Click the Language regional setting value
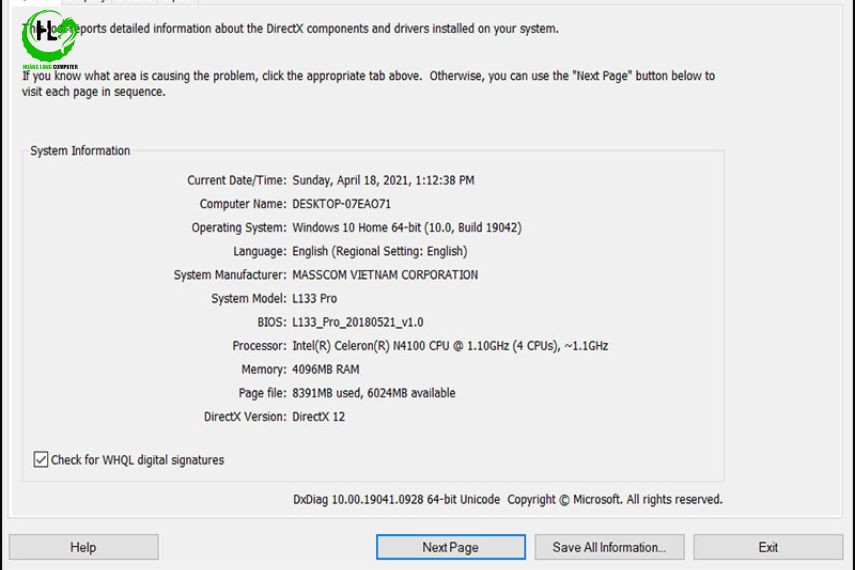The width and height of the screenshot is (855, 570). click(379, 252)
